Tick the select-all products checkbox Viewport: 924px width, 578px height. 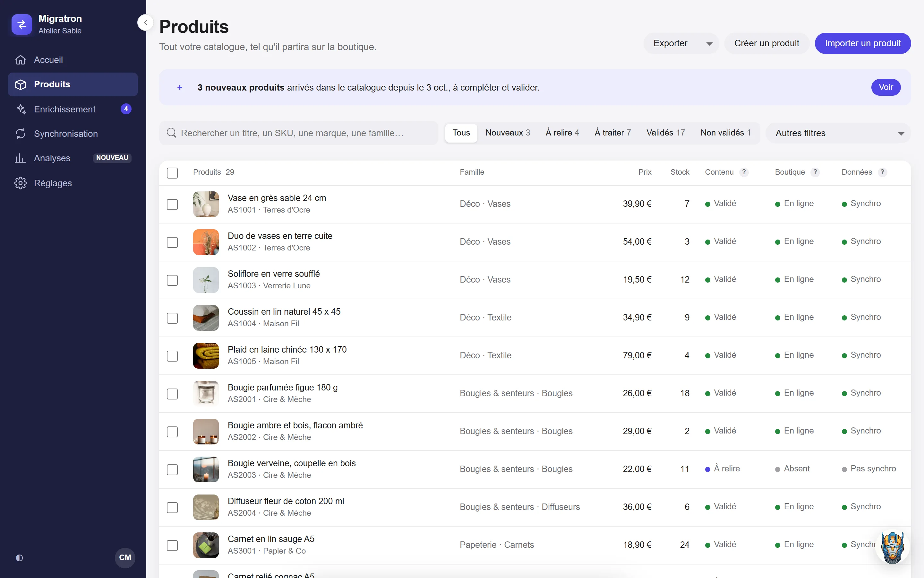(x=172, y=173)
